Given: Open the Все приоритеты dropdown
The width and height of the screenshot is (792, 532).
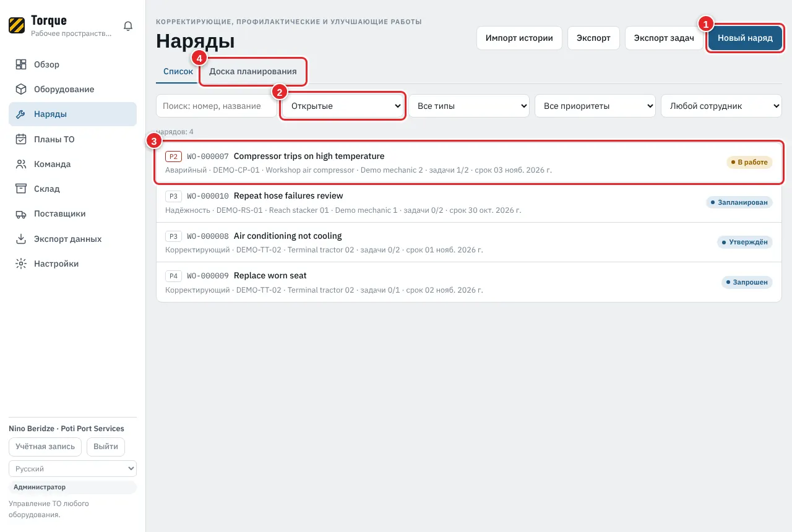Looking at the screenshot, I should (x=596, y=106).
